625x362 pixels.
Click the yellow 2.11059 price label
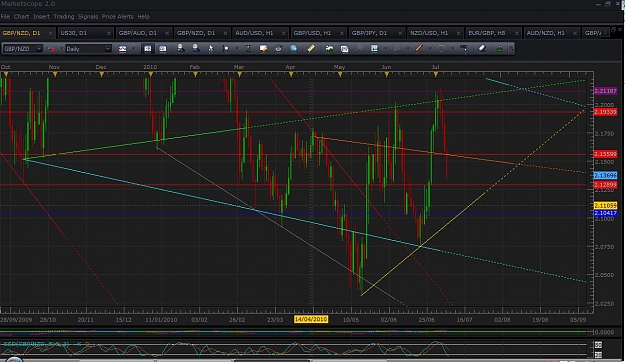click(605, 206)
